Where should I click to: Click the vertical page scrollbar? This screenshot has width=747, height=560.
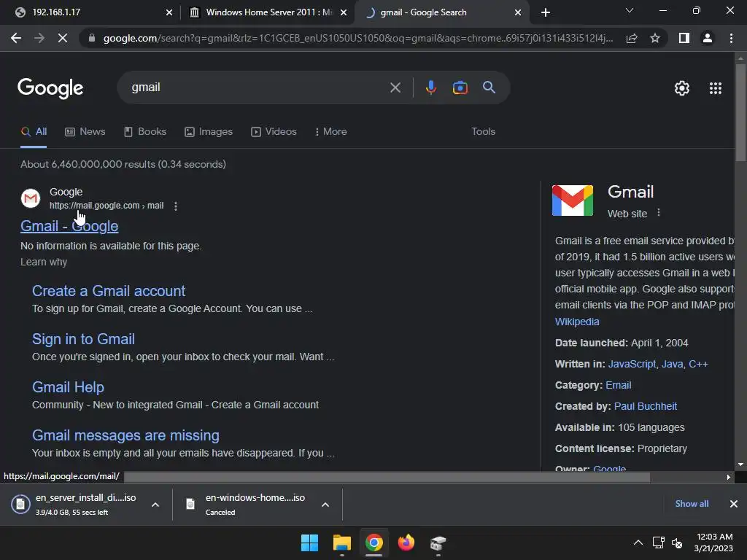(740, 113)
